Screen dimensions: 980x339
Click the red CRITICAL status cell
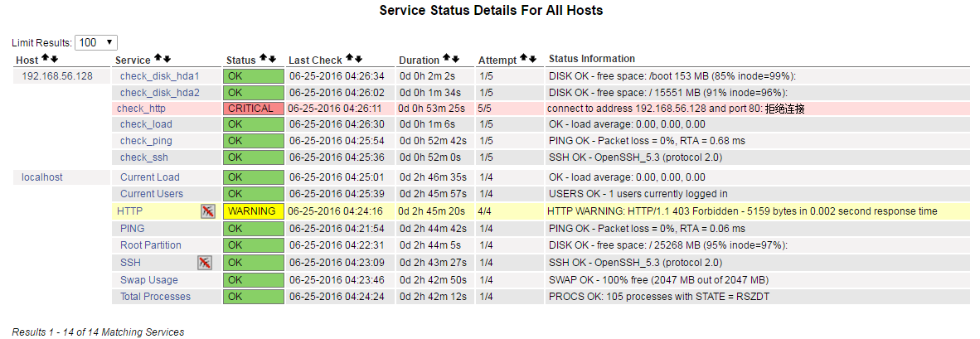(253, 109)
